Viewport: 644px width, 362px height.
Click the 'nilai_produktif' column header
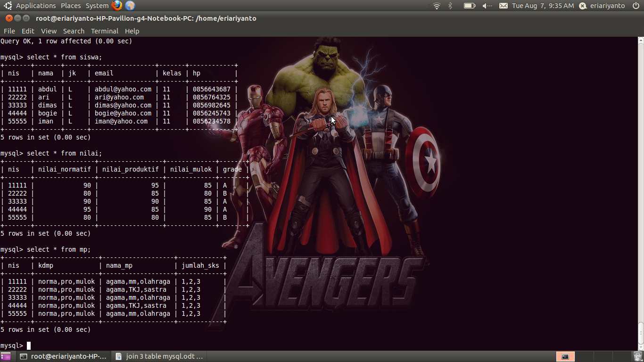[x=131, y=169]
